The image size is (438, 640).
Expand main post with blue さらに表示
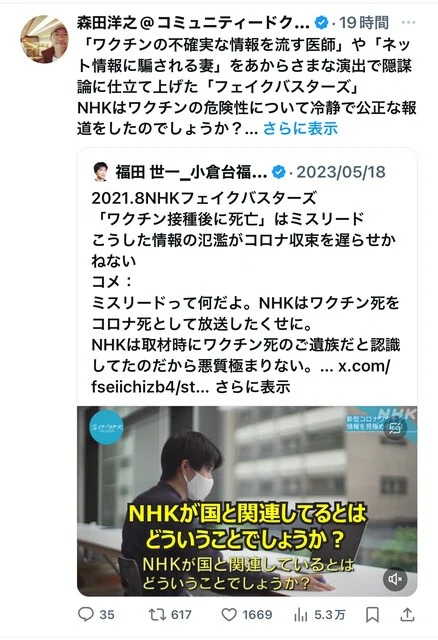(300, 128)
